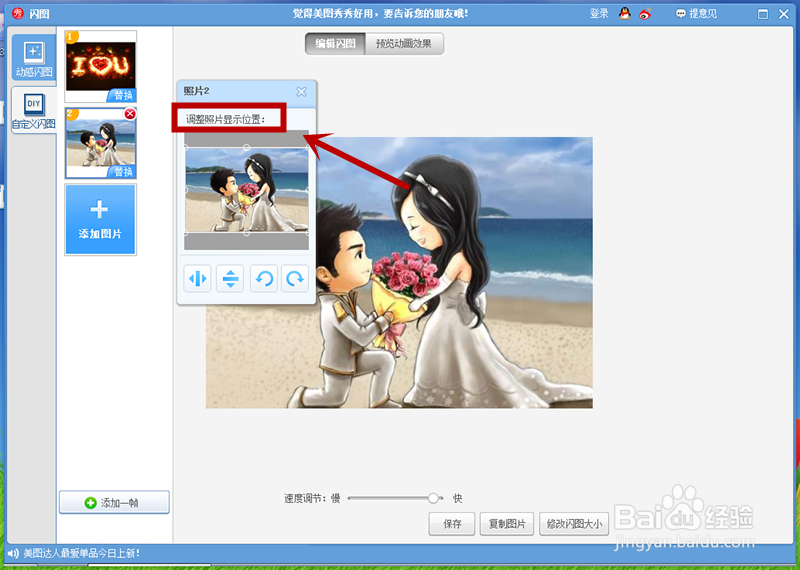Click 修改闪图大小 resize button
The height and width of the screenshot is (570, 800).
[x=574, y=524]
